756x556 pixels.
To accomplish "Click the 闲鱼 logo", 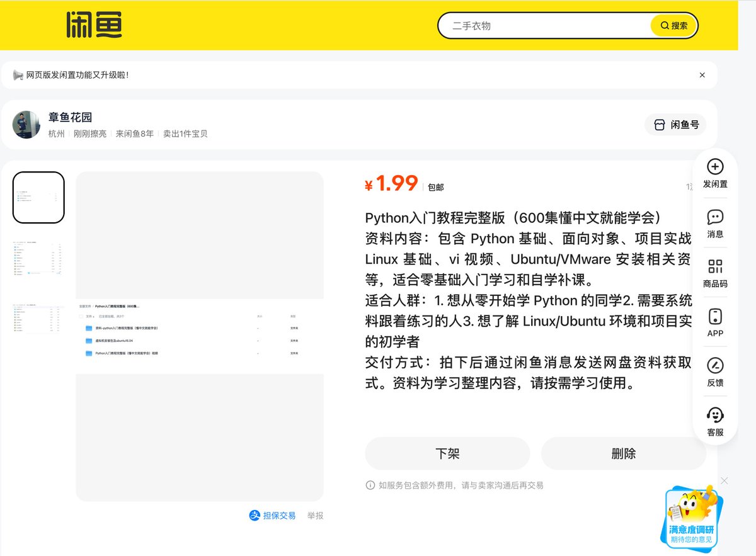I will point(94,25).
